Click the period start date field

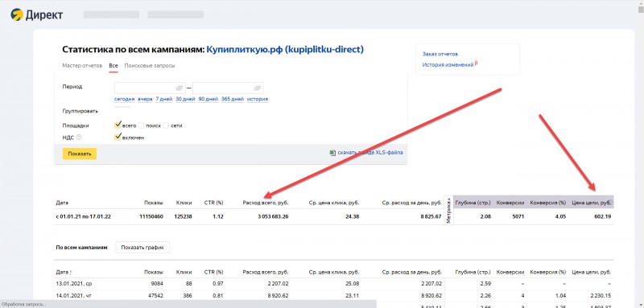point(150,88)
